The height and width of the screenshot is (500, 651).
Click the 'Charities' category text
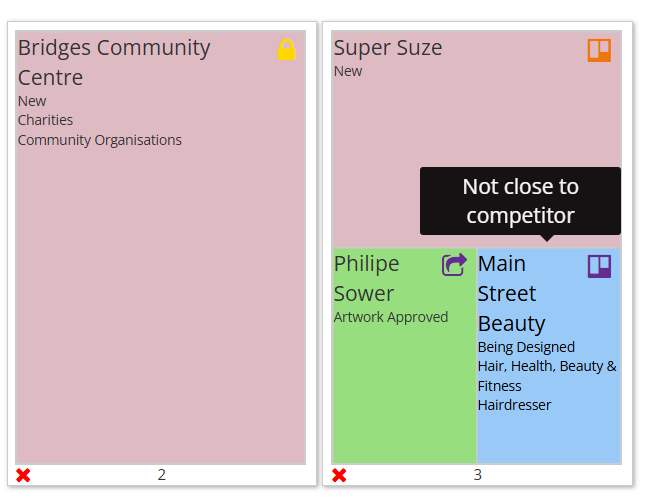(x=45, y=120)
